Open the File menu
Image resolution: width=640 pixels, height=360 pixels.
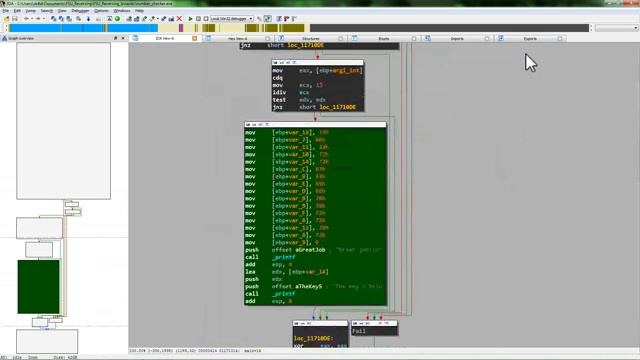pyautogui.click(x=6, y=11)
